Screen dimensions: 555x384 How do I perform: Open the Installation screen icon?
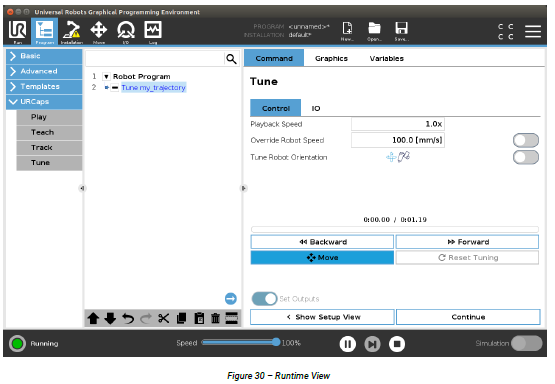coord(71,32)
